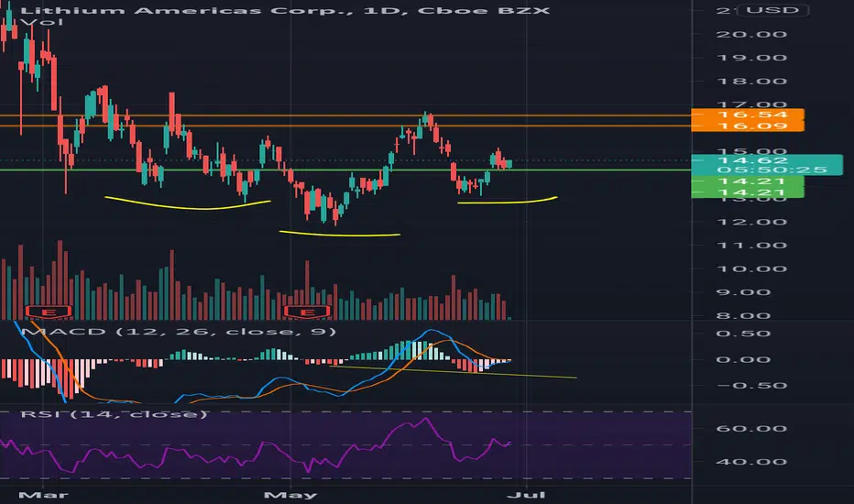Click the left earnings E marker

point(49,312)
